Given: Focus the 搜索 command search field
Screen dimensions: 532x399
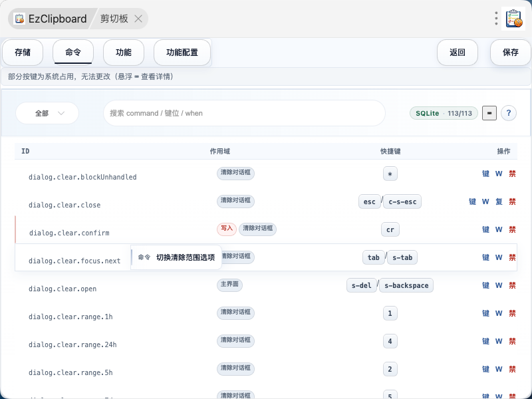Looking at the screenshot, I should tap(244, 113).
